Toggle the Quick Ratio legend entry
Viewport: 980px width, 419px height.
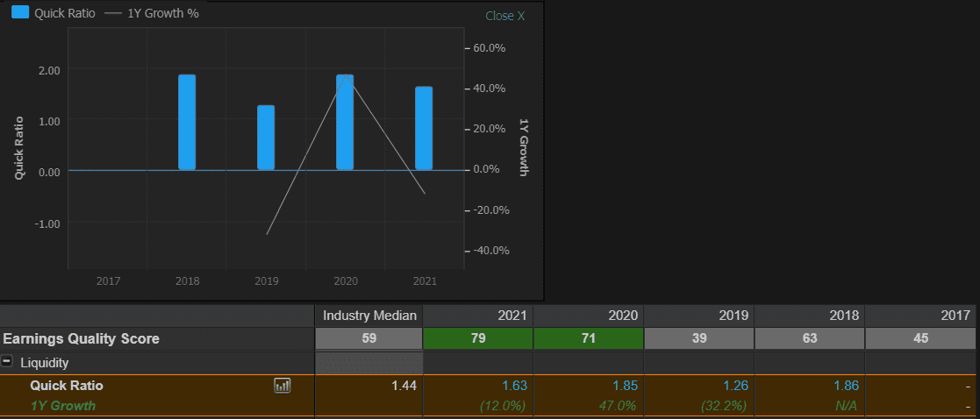coord(65,13)
